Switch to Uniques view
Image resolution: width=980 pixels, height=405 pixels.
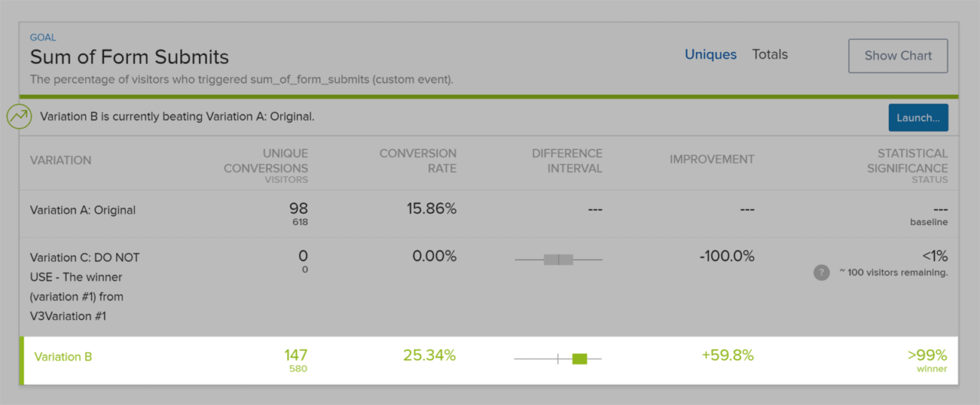click(710, 54)
